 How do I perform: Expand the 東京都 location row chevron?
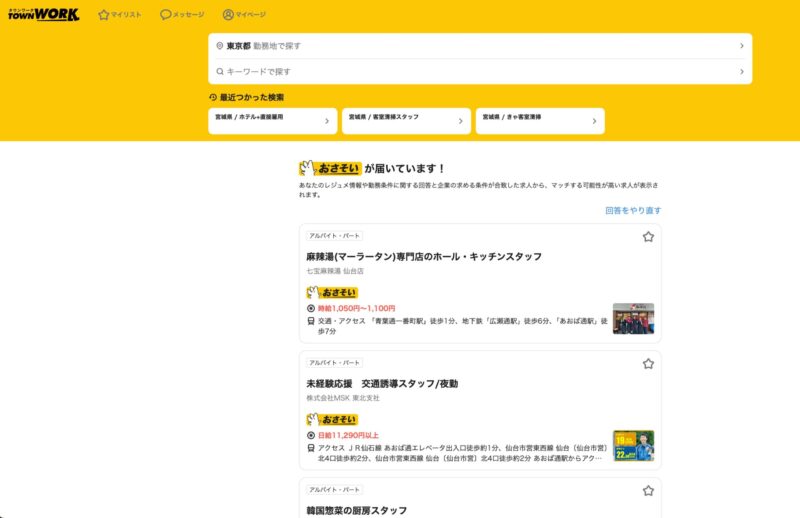pos(741,46)
